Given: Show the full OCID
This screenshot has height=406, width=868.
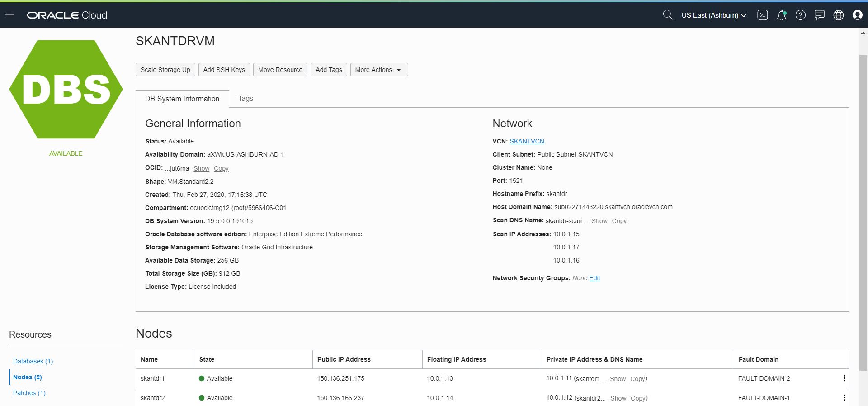Looking at the screenshot, I should pyautogui.click(x=201, y=168).
